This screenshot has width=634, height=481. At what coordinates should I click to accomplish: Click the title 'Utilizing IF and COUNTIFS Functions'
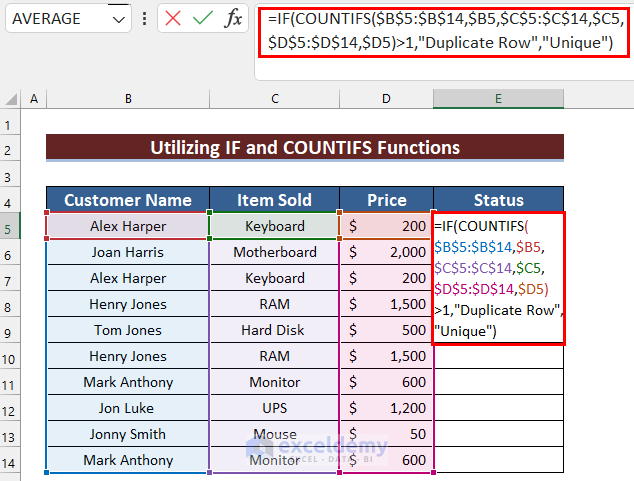click(305, 148)
